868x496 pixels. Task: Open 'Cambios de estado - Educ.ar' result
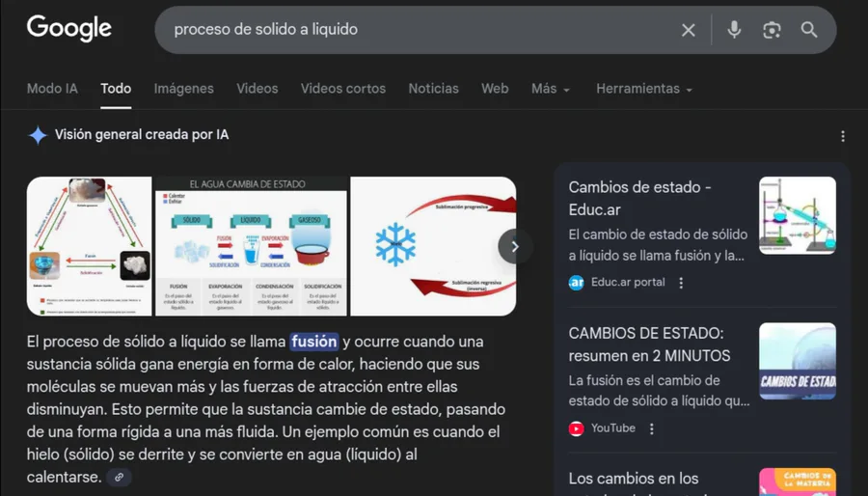(640, 198)
